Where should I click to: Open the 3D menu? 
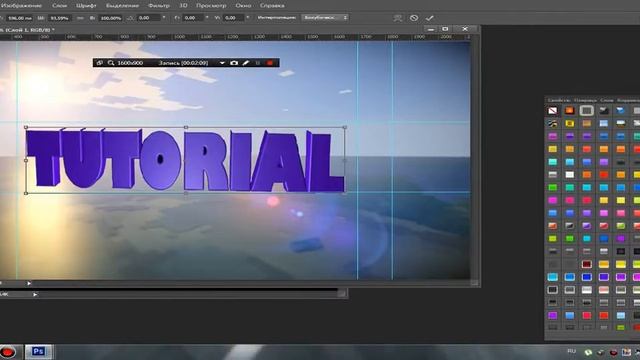tap(183, 6)
